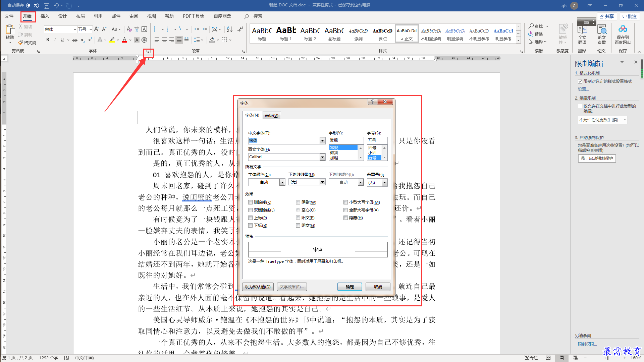Image resolution: width=644 pixels, height=362 pixels.
Task: Open the 设计 Design ribbon tab
Action: tap(62, 16)
